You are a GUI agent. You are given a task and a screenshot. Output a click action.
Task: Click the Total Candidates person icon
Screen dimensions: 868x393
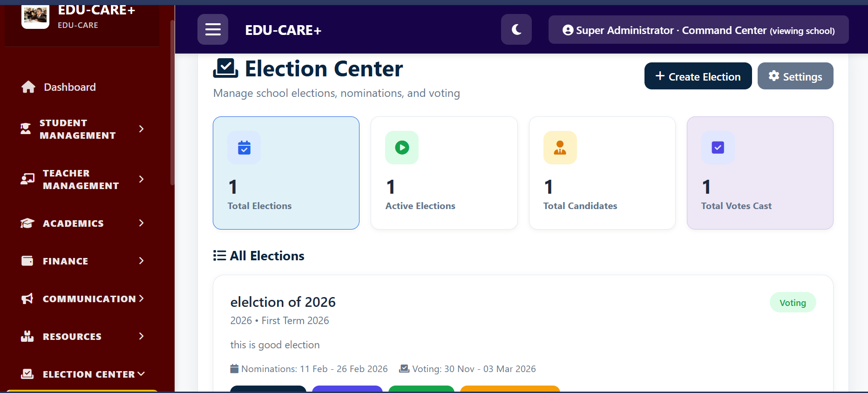click(560, 148)
